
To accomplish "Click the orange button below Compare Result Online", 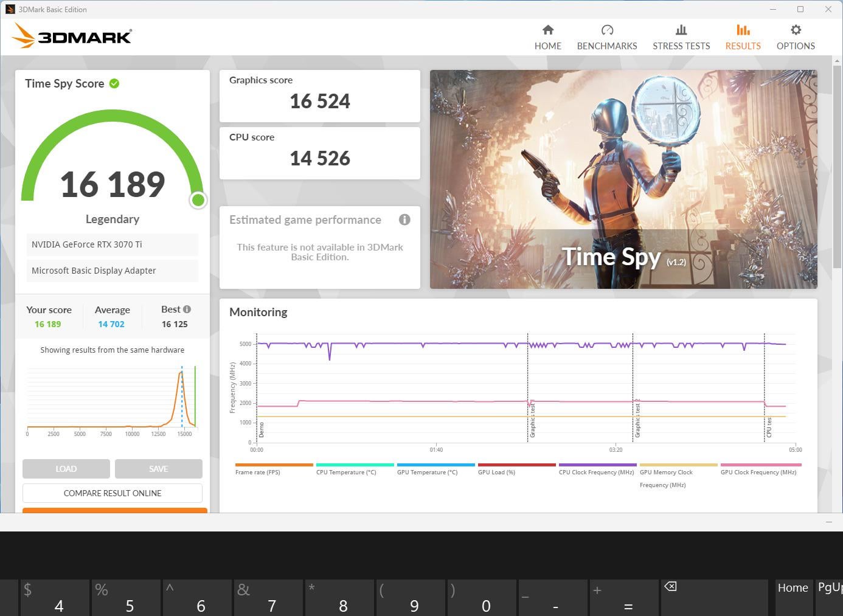I will [115, 510].
